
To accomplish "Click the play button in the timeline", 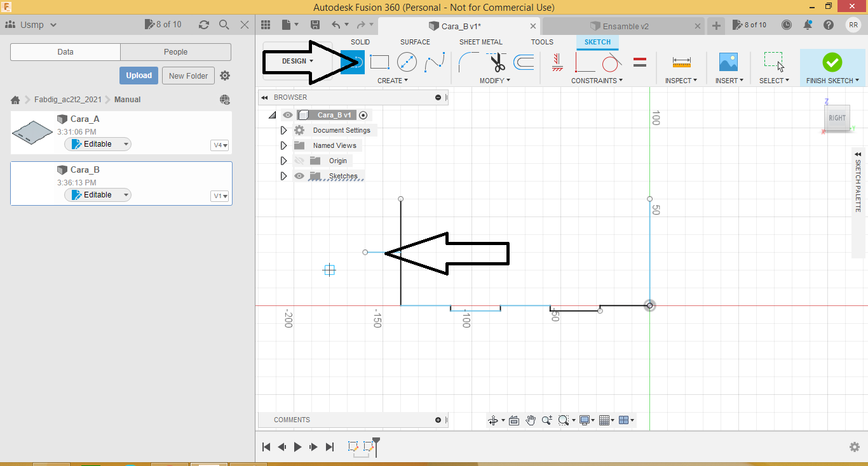I will 297,447.
